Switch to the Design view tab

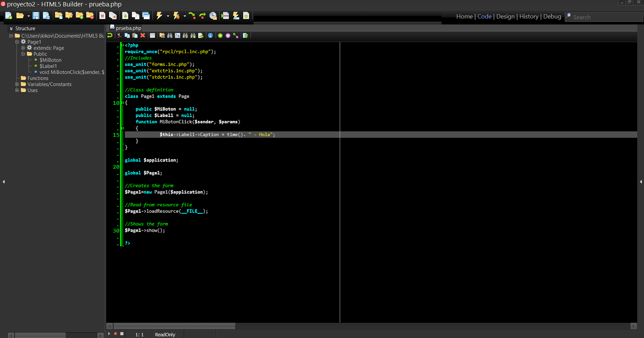coord(505,17)
